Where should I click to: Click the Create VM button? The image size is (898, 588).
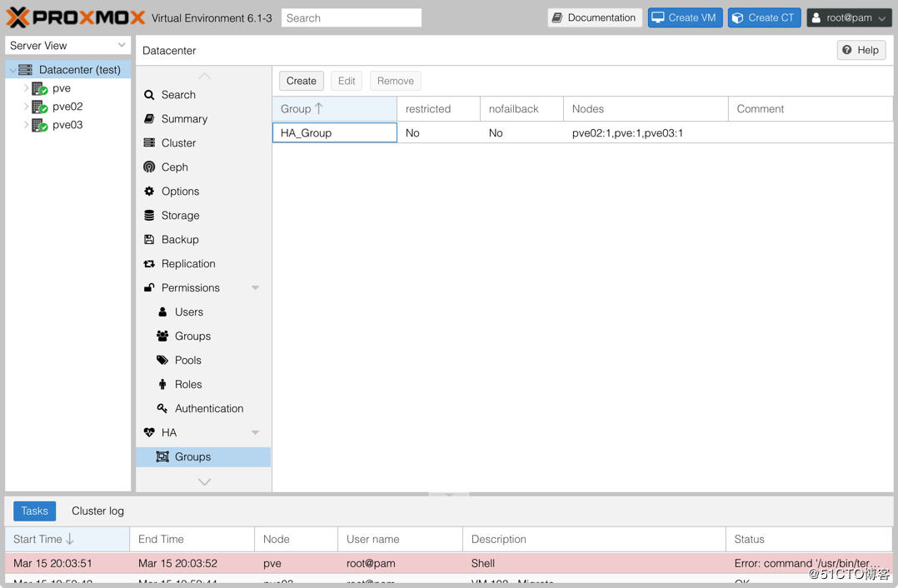[685, 17]
